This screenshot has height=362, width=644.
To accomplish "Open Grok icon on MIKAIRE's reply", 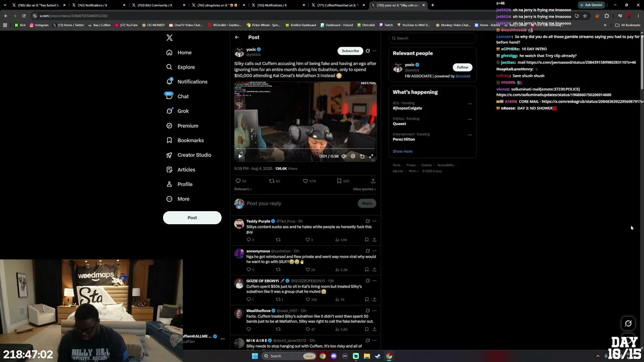I will tap(368, 340).
